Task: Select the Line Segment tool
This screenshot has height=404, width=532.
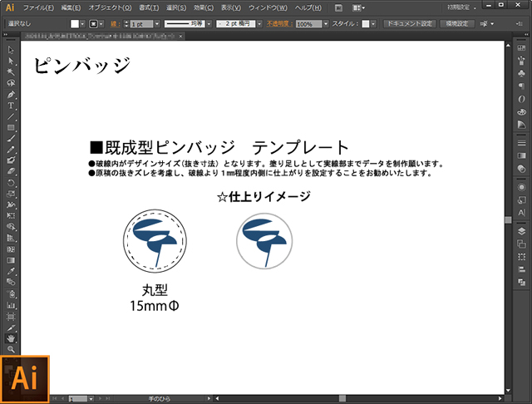Action: 11,116
